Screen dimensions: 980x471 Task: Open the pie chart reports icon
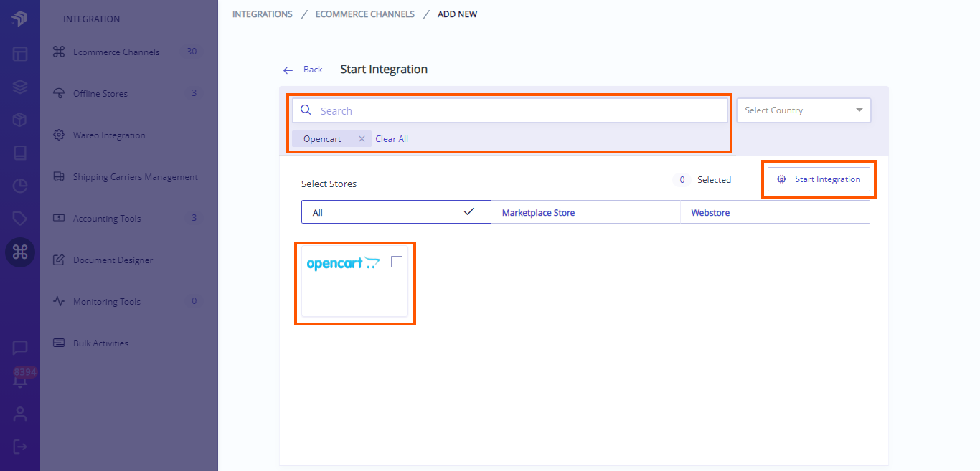point(19,186)
